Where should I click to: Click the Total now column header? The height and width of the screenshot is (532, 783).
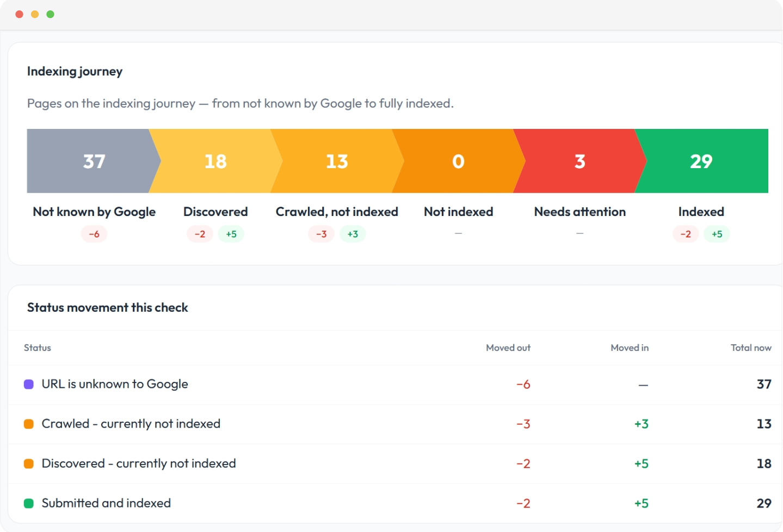pos(751,348)
